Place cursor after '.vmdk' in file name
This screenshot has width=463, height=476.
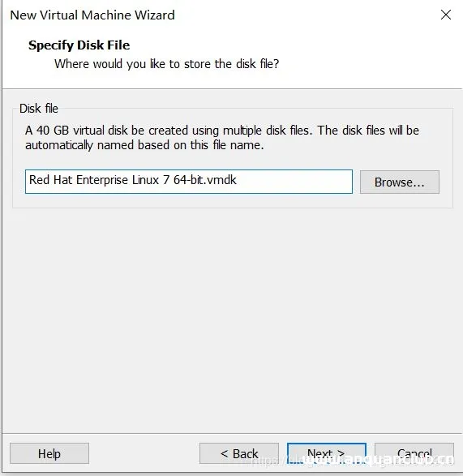237,180
